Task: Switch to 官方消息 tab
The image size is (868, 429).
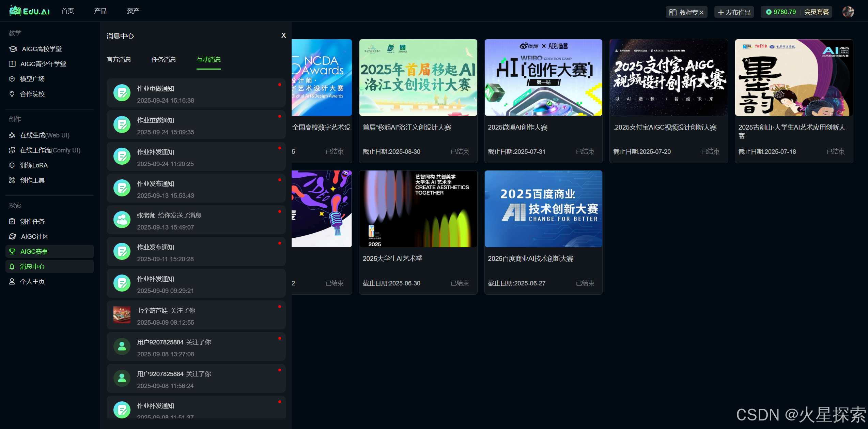Action: click(119, 60)
